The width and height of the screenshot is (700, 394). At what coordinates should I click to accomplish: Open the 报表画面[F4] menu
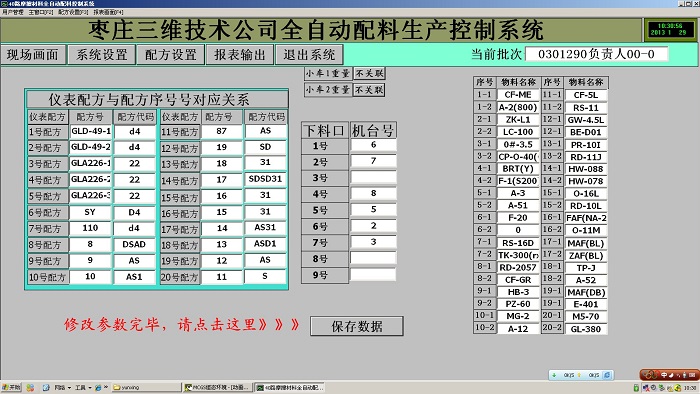point(108,12)
